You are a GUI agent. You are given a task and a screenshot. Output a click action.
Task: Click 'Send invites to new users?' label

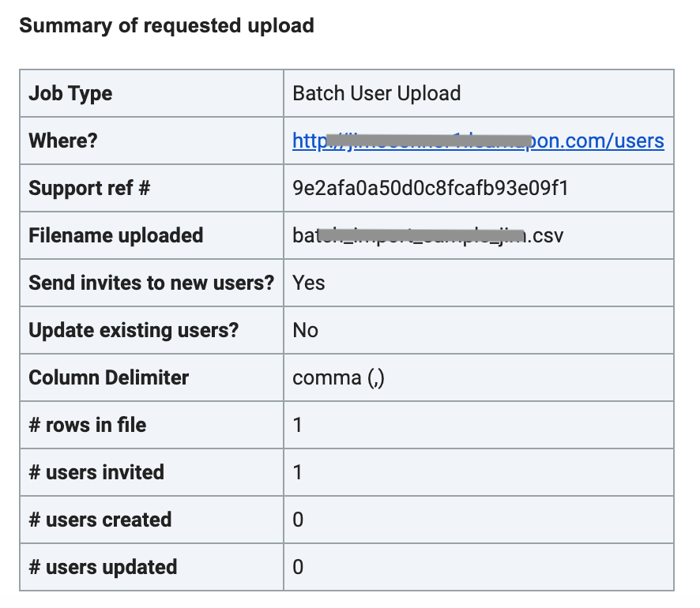click(x=151, y=283)
